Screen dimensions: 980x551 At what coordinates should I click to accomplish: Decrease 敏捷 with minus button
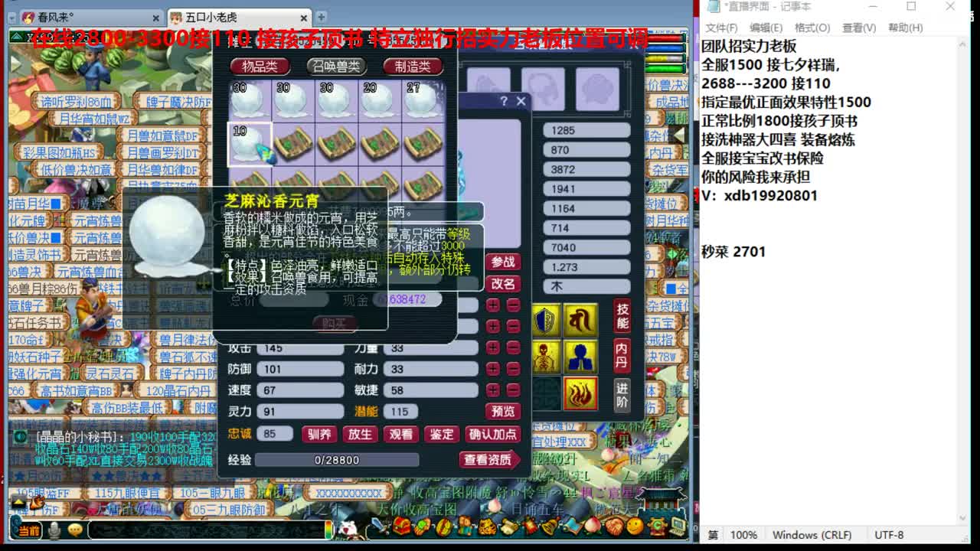[x=513, y=390]
